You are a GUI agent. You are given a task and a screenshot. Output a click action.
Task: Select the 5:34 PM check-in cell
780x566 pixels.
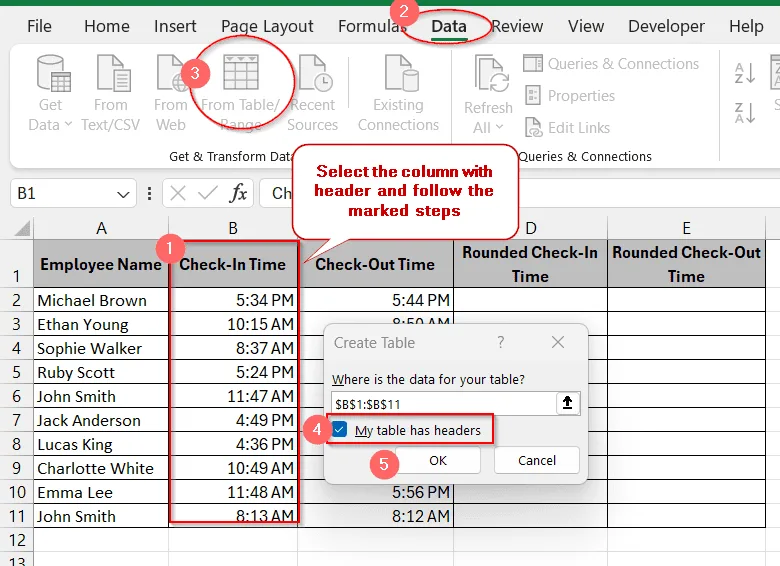(x=233, y=300)
